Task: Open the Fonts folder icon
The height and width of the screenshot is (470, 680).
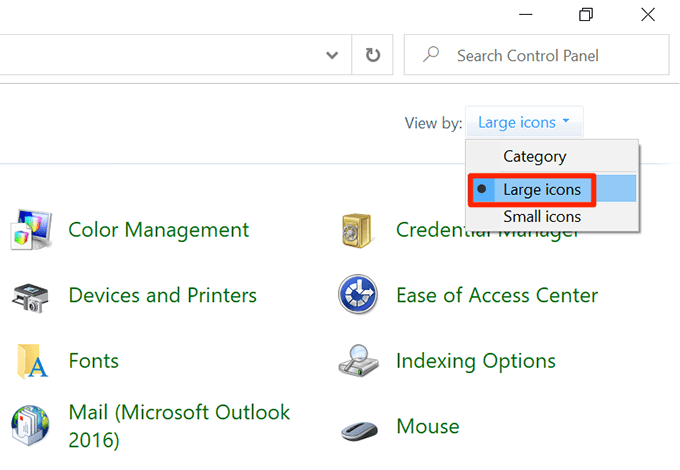Action: point(30,361)
